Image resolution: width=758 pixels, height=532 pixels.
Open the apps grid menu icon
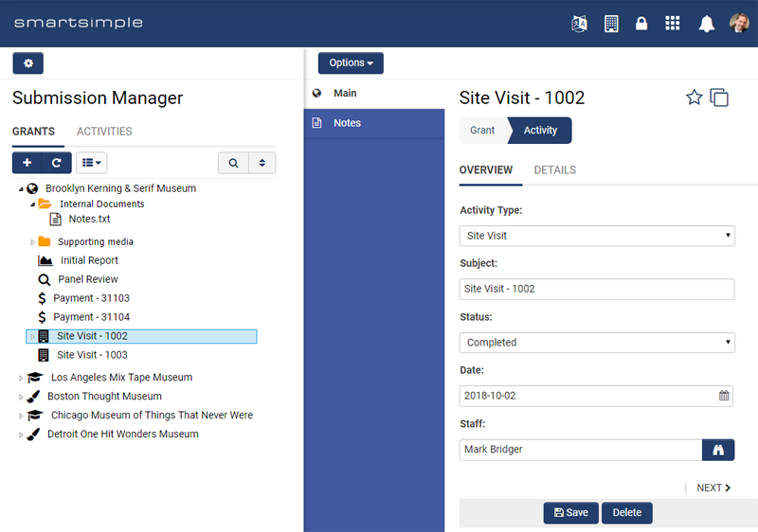(x=673, y=23)
